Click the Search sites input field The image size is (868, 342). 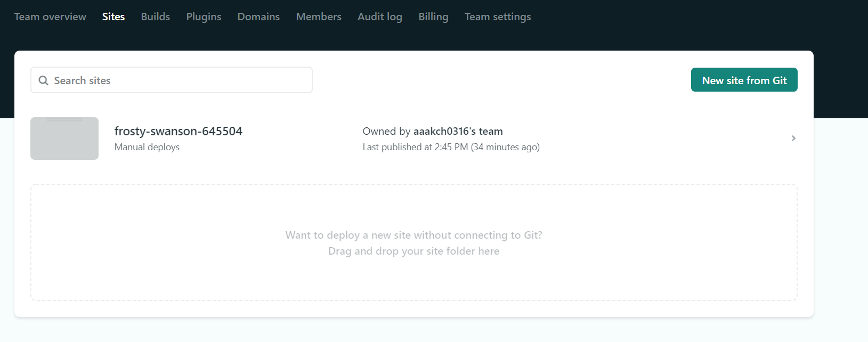pos(172,80)
